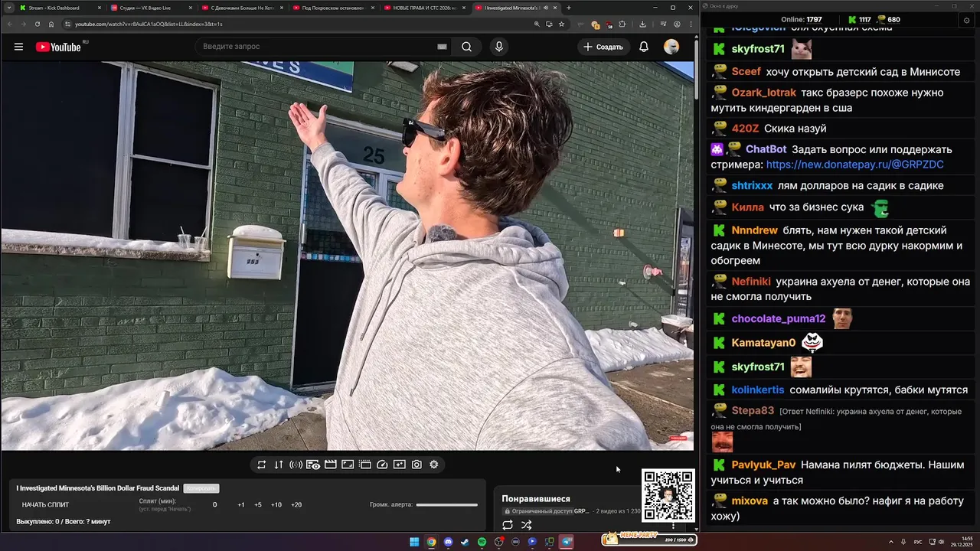Switch to Студия — VK Видео Live tab
Image resolution: width=980 pixels, height=551 pixels.
[x=152, y=8]
